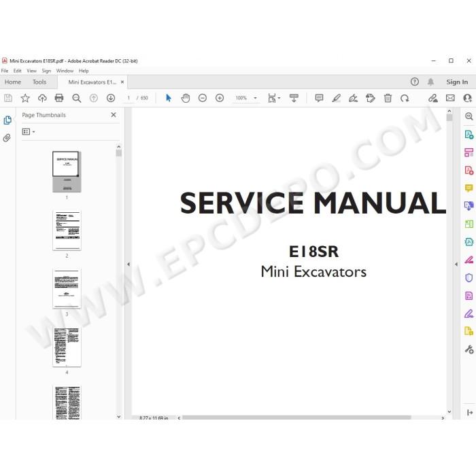Send file by email icon
The width and height of the screenshot is (476, 476).
point(450,98)
